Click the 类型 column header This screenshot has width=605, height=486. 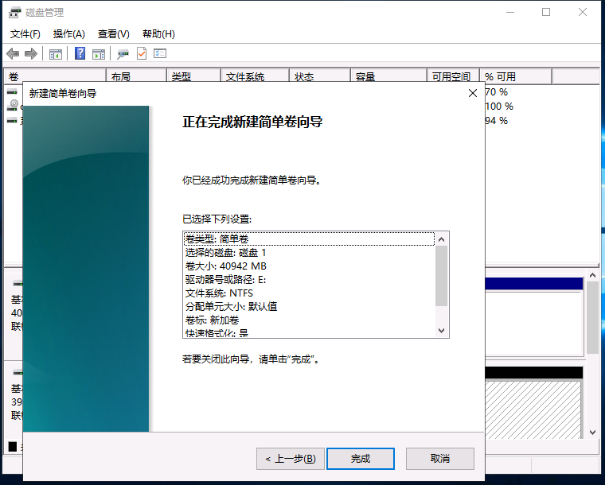tap(194, 76)
